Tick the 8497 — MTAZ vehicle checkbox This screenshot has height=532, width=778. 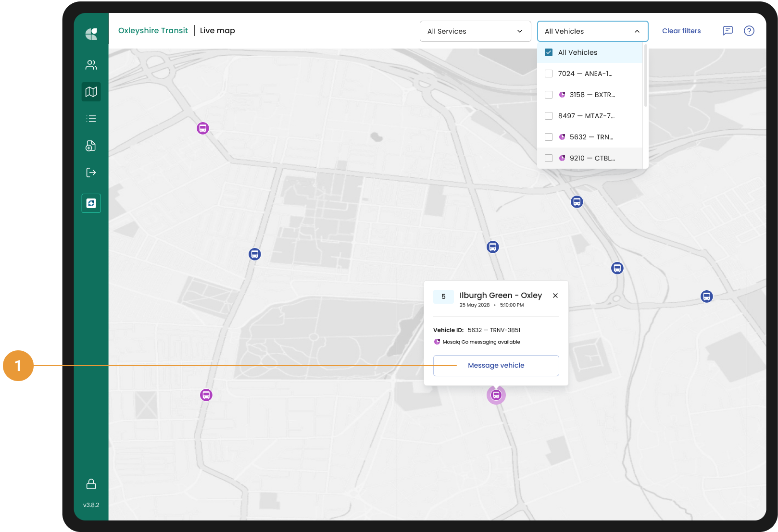pos(549,116)
